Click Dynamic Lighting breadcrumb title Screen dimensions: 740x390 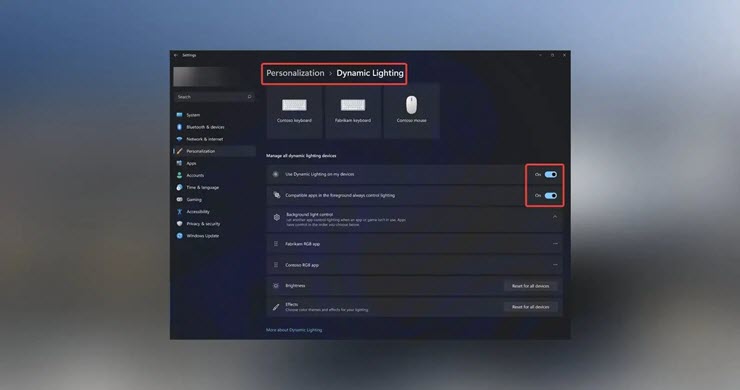click(370, 73)
